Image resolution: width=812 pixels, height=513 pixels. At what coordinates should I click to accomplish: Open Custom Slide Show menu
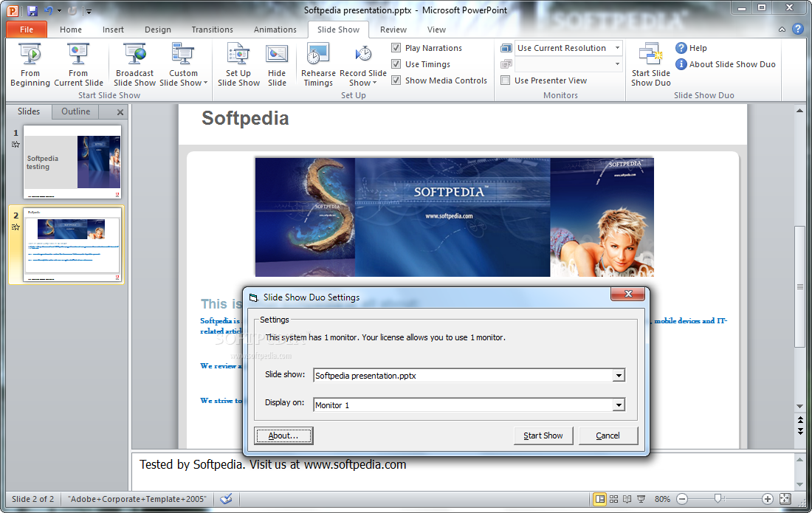(x=183, y=65)
